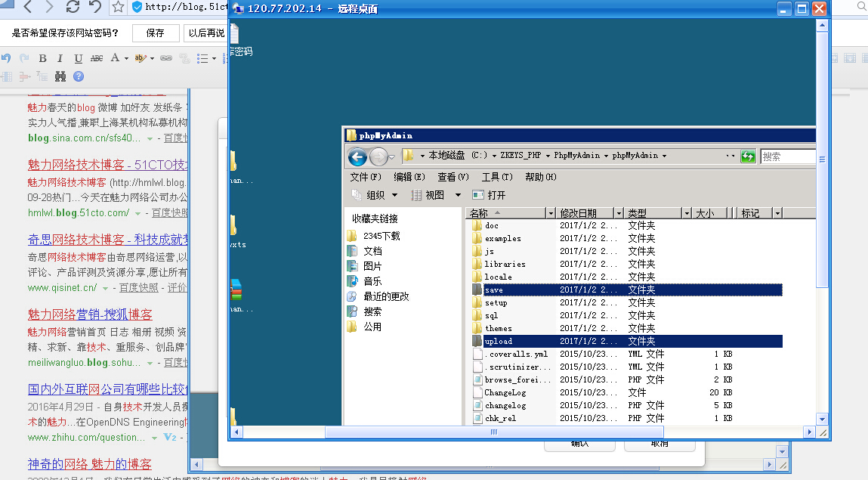This screenshot has height=480, width=868.
Task: Click the 打开 open toolbar button
Action: 489,195
